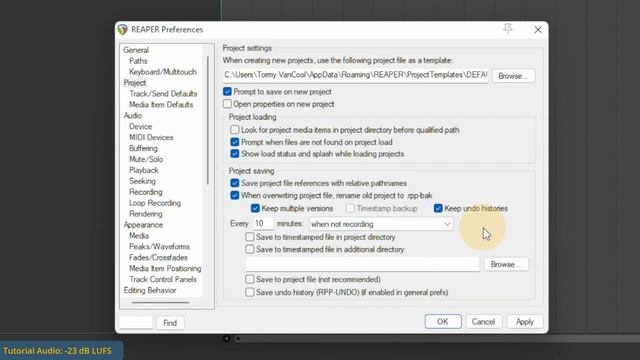Screen dimensions: 640x360
Task: Open Seeking preferences
Action: (142, 181)
